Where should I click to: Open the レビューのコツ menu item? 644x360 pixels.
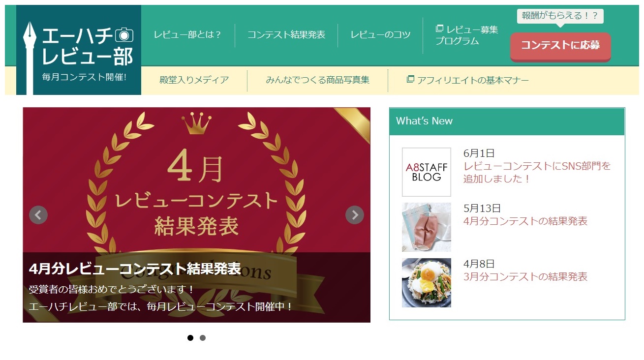click(380, 35)
